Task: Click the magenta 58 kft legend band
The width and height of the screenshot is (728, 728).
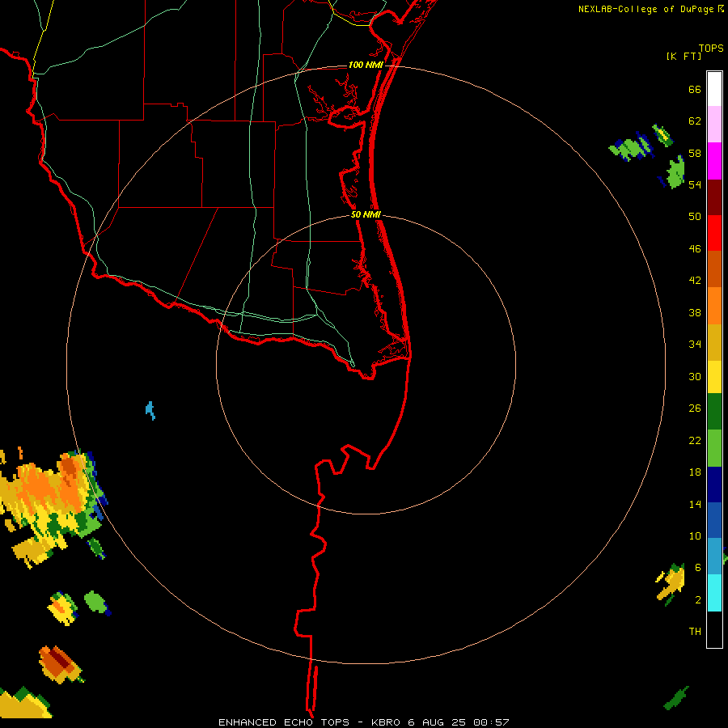Action: point(714,161)
